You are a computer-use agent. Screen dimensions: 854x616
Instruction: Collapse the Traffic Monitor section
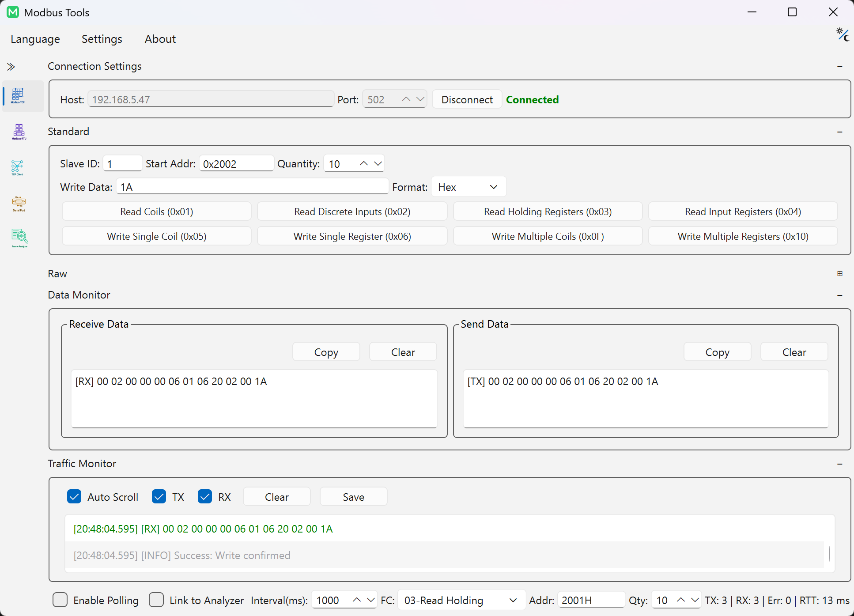[839, 464]
